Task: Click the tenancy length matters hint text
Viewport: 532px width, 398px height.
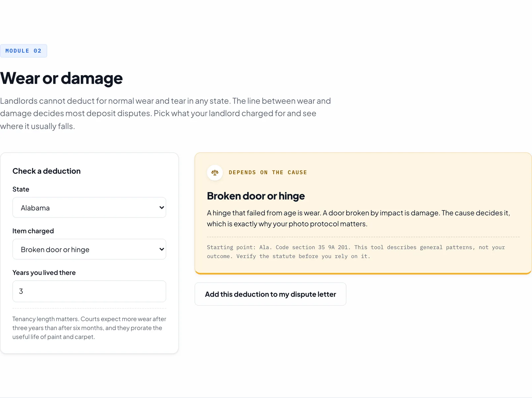Action: (x=89, y=328)
